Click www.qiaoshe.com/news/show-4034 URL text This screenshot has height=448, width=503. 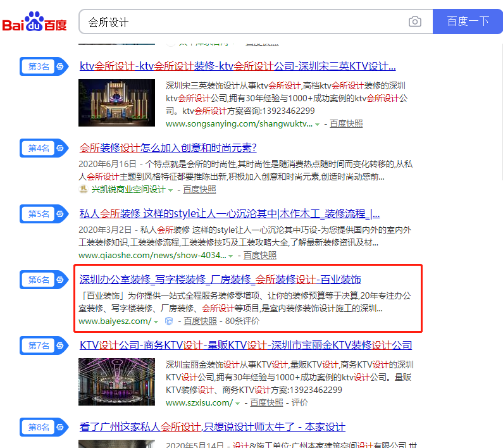(152, 256)
